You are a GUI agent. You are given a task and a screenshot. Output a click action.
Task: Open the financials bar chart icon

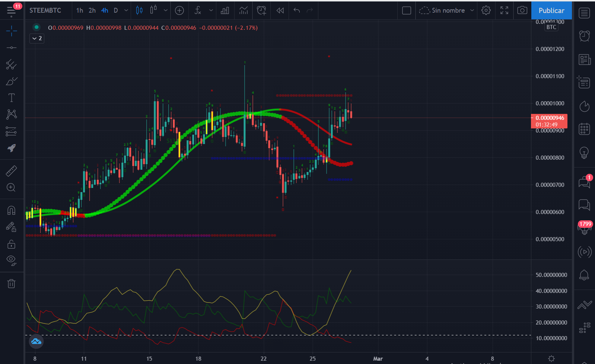pos(225,10)
